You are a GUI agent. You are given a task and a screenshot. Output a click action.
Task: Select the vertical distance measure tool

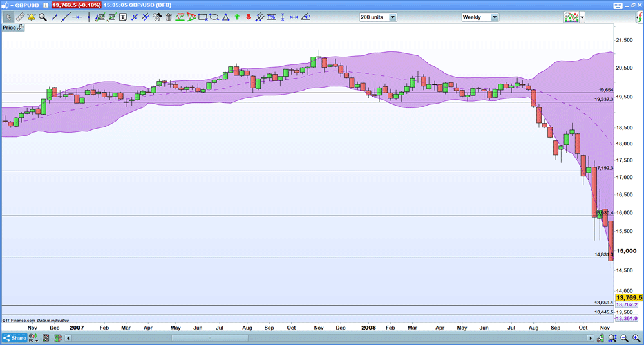pyautogui.click(x=283, y=17)
